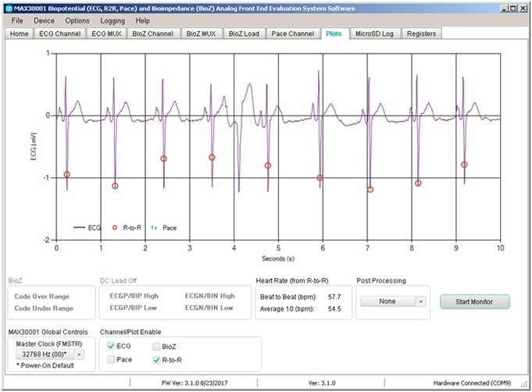This screenshot has width=532, height=392.
Task: Open the Help menu
Action: (142, 20)
